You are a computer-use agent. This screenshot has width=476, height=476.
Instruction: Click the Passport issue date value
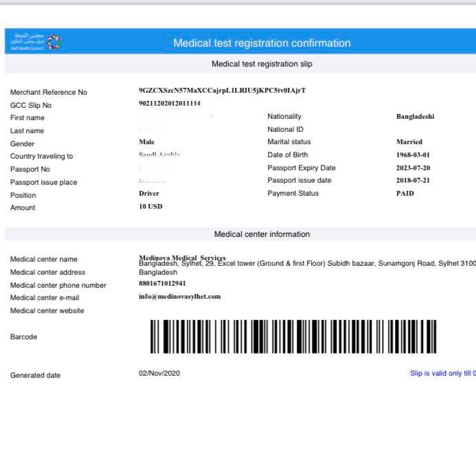pos(413,181)
